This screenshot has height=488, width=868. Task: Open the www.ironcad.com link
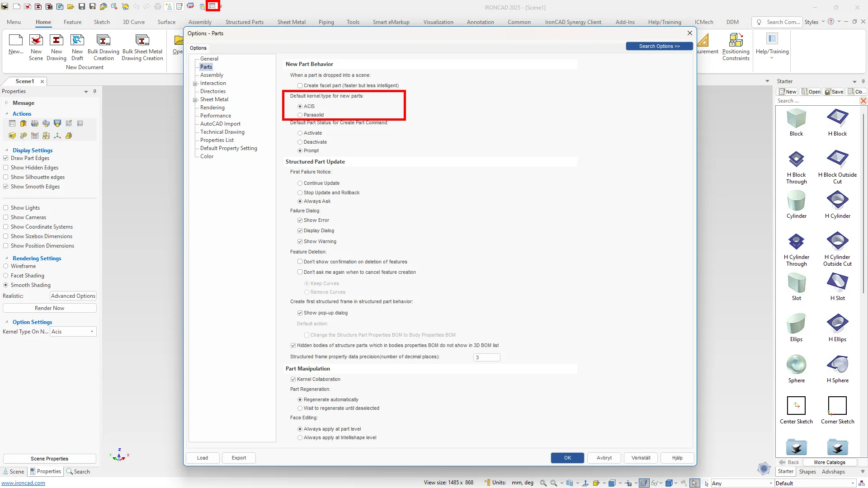24,483
